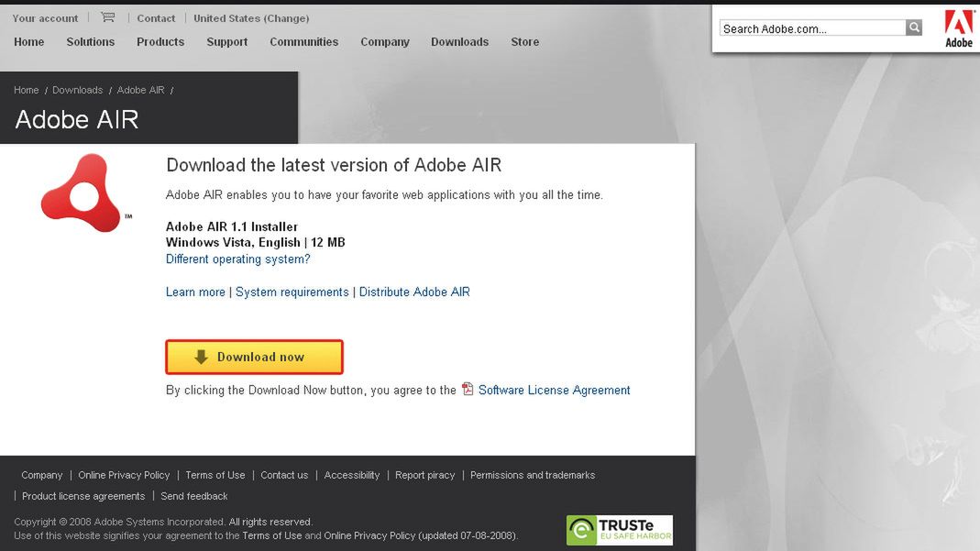Click the Downloads breadcrumb link
Screen dimensions: 980x551
tap(77, 90)
